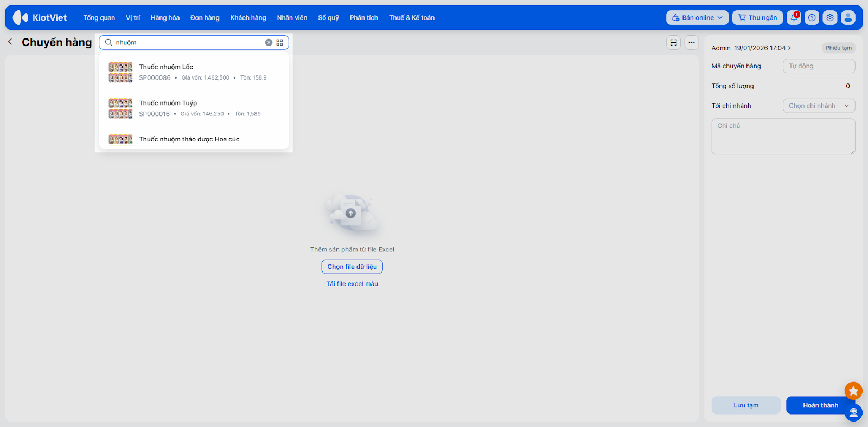Click the Giá vốn: 146,250 text
This screenshot has width=868, height=427.
coord(202,114)
